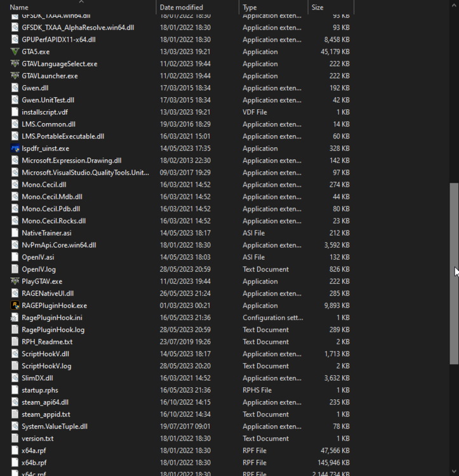Click the GTA5.exe application icon
The height and width of the screenshot is (476, 459).
click(x=15, y=51)
